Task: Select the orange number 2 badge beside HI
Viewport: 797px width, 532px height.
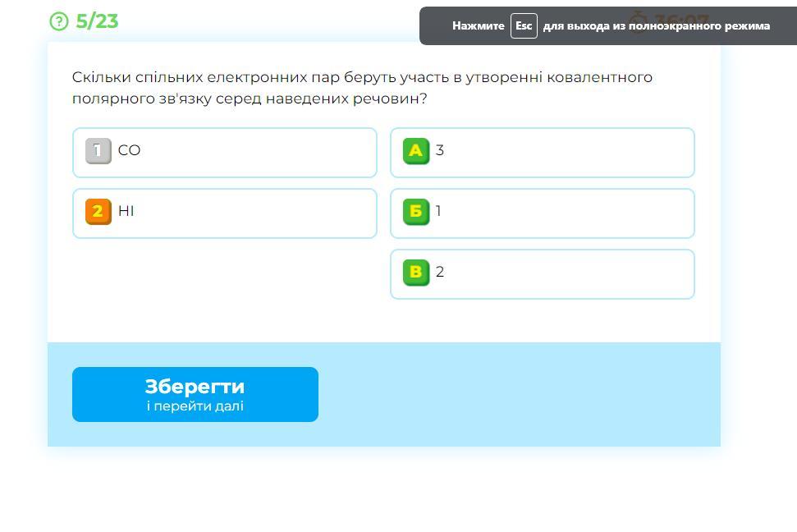Action: click(98, 212)
